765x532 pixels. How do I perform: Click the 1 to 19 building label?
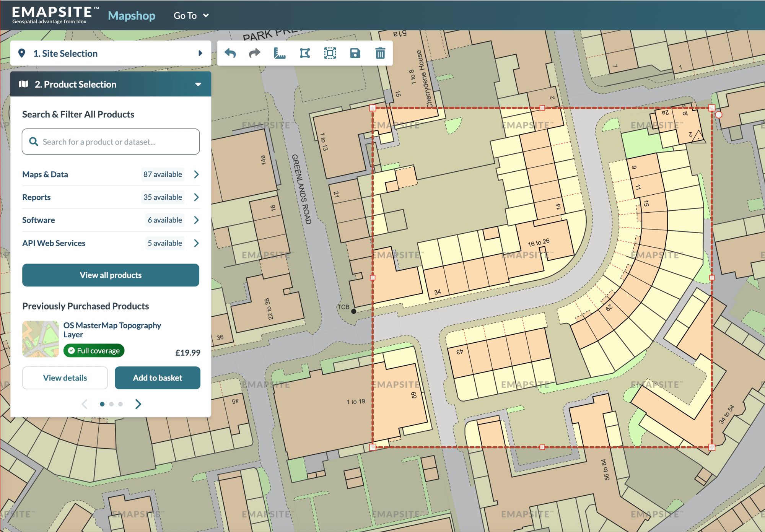[356, 402]
